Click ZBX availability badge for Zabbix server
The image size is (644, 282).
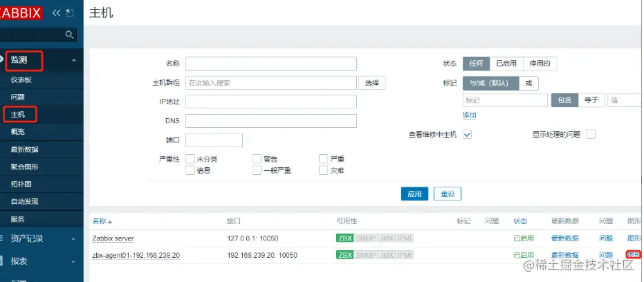(345, 238)
